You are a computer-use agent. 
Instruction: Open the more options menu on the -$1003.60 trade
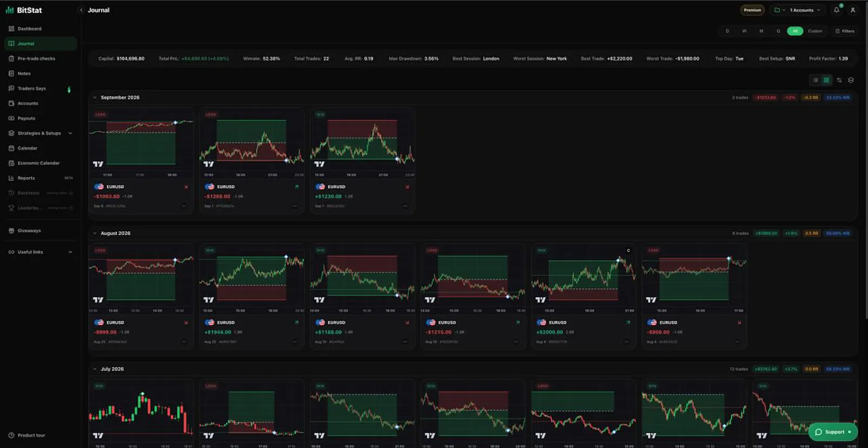coord(184,206)
